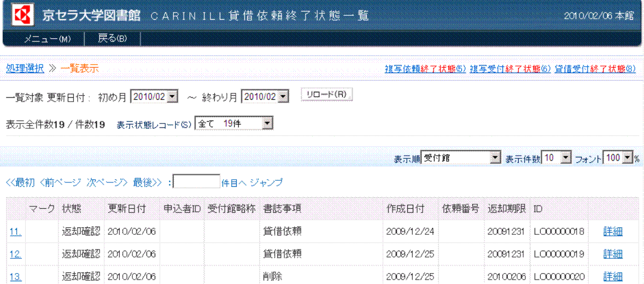Open 複写受付終了状態(6) link
The image size is (644, 284).
tap(510, 69)
